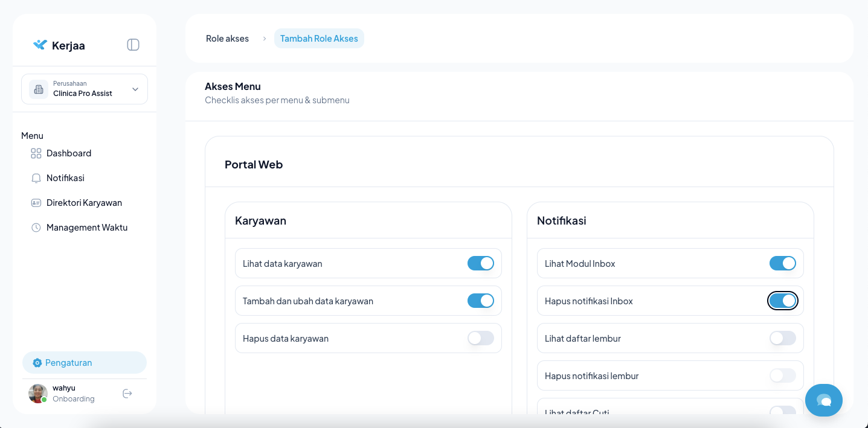Click the Management Waktu clock icon
Viewport: 868px width, 428px height.
[36, 228]
